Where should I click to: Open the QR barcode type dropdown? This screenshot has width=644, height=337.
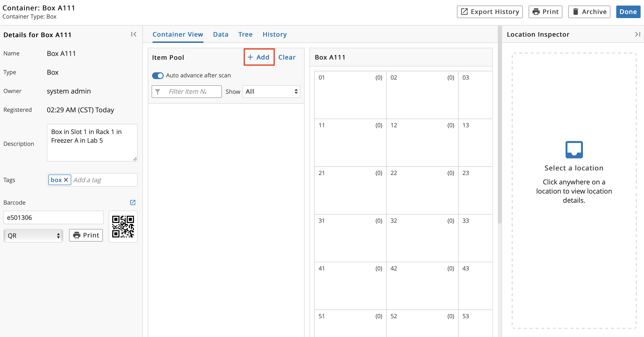point(33,236)
